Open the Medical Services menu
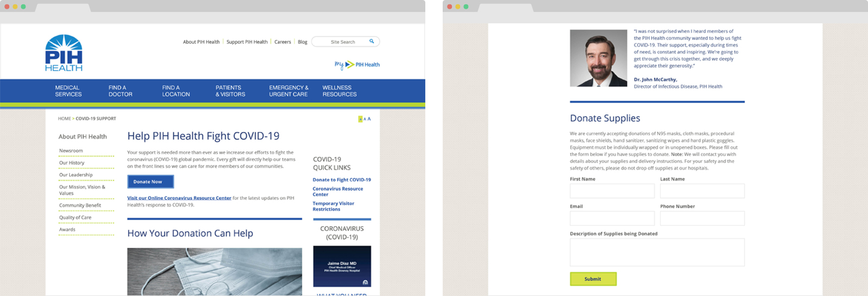The width and height of the screenshot is (868, 296). [68, 91]
